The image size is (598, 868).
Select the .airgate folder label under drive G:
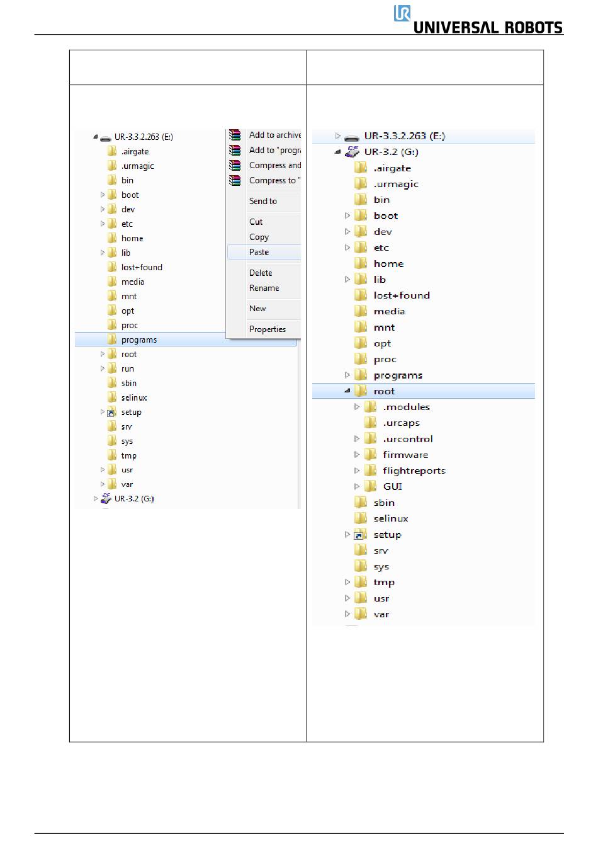392,168
